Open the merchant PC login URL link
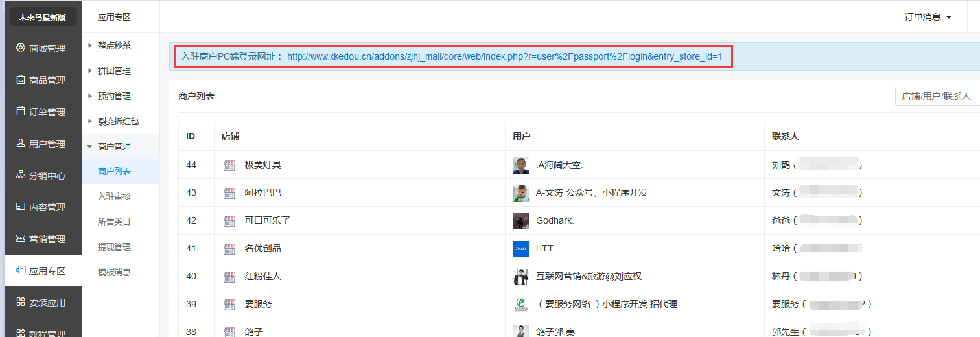980x337 pixels. click(504, 56)
